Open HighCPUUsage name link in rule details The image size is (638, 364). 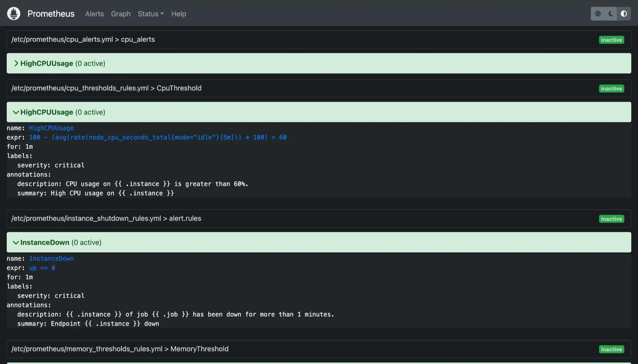point(51,128)
